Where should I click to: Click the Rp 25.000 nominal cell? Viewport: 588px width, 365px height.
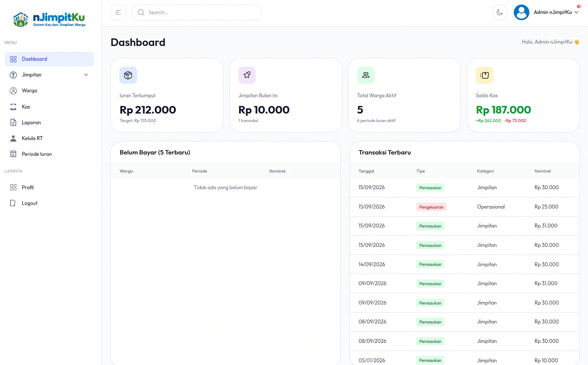[546, 207]
